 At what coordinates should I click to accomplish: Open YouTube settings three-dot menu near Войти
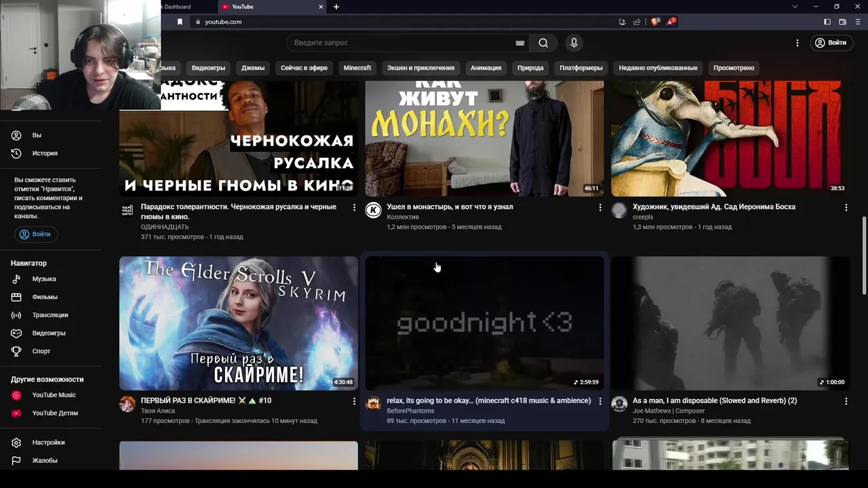[797, 43]
